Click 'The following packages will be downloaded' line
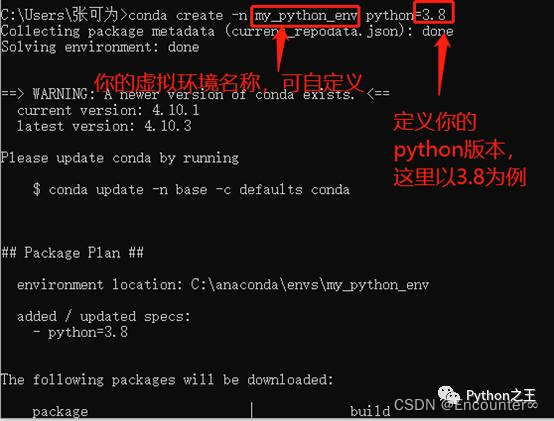Viewport: 554px width, 421px height. click(167, 380)
